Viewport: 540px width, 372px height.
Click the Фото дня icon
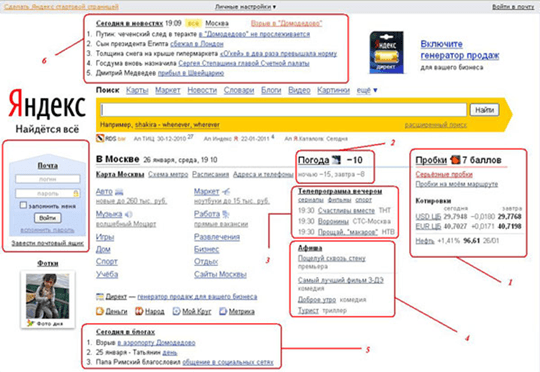click(31, 323)
